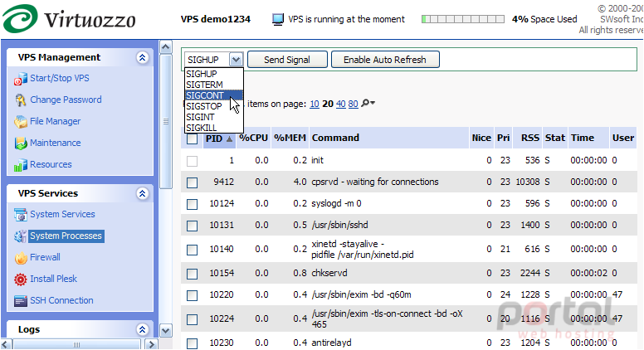Click sidebar vertical scrollbar up arrow

pos(165,47)
